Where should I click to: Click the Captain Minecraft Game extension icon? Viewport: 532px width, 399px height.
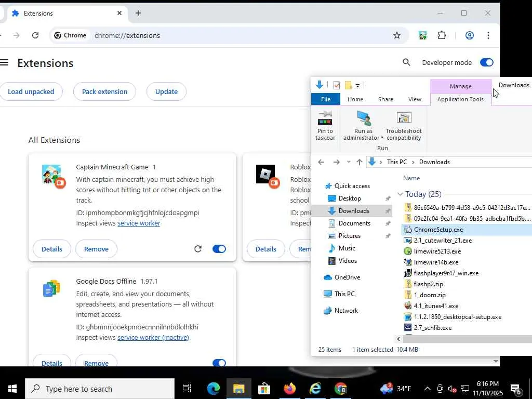coord(51,175)
